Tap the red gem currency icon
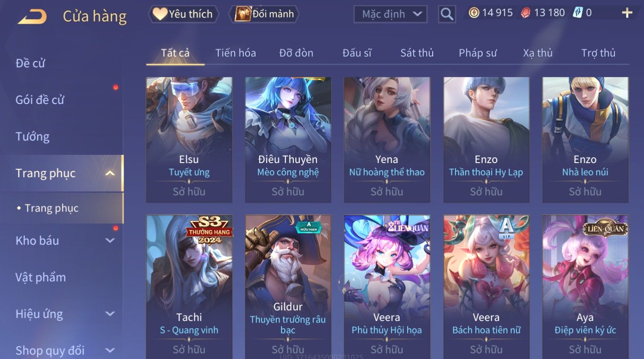This screenshot has width=644, height=359. click(526, 13)
